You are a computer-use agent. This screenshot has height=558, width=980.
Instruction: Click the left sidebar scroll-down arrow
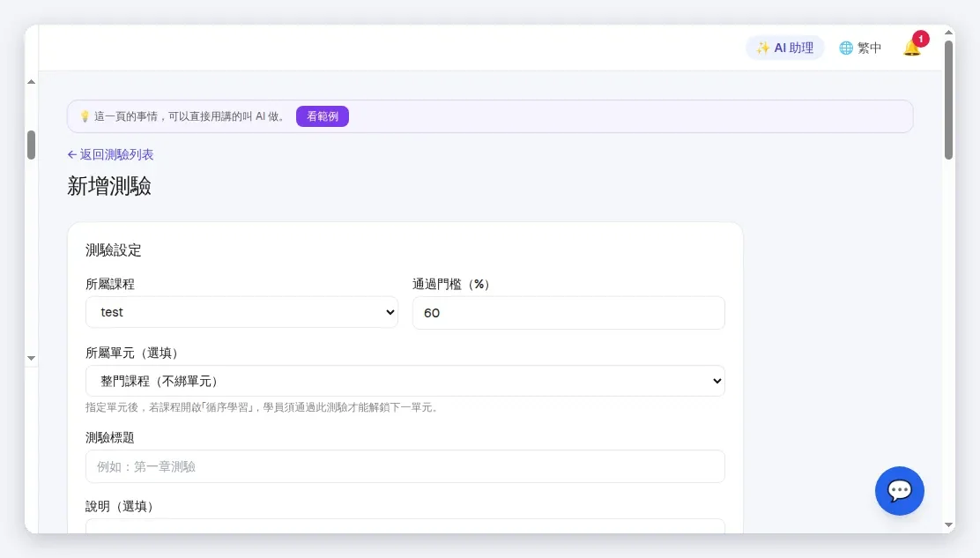click(31, 358)
